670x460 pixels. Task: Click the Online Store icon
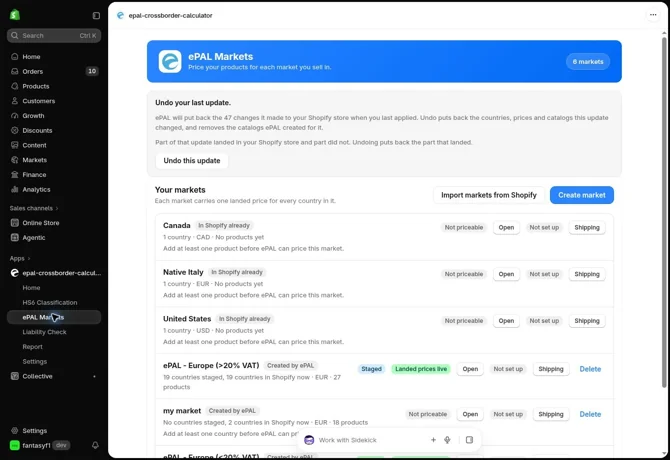(15, 223)
